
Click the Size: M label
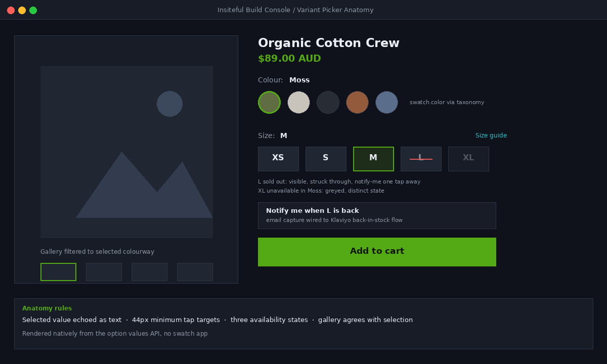273,135
